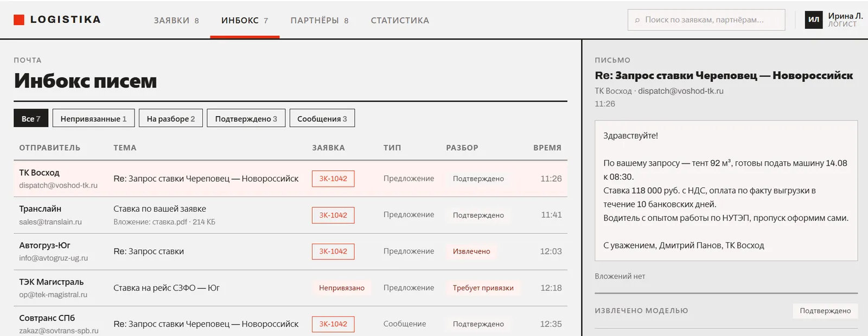Click the search magnifier icon
868x336 pixels.
[637, 20]
